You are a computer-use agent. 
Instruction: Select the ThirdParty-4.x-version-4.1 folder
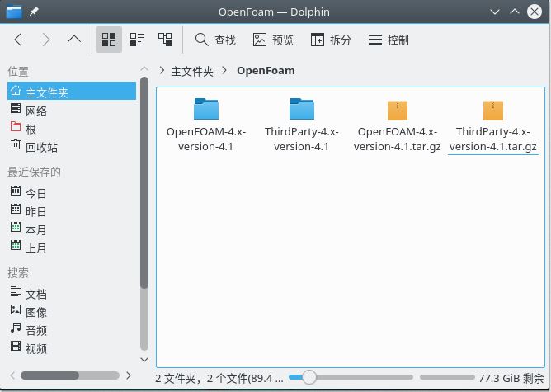pyautogui.click(x=302, y=124)
